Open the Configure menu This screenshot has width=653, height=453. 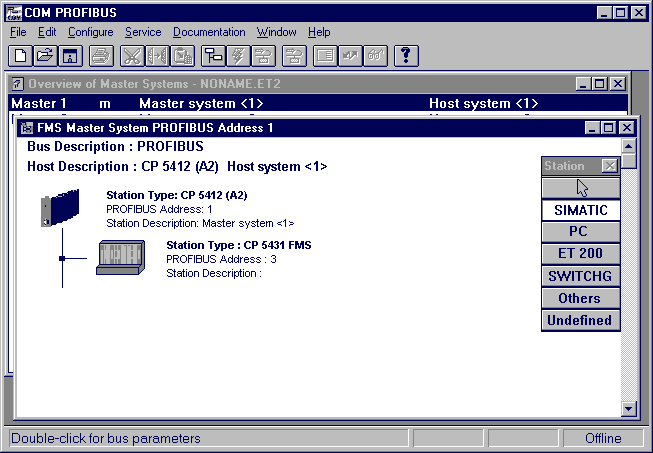click(x=90, y=32)
